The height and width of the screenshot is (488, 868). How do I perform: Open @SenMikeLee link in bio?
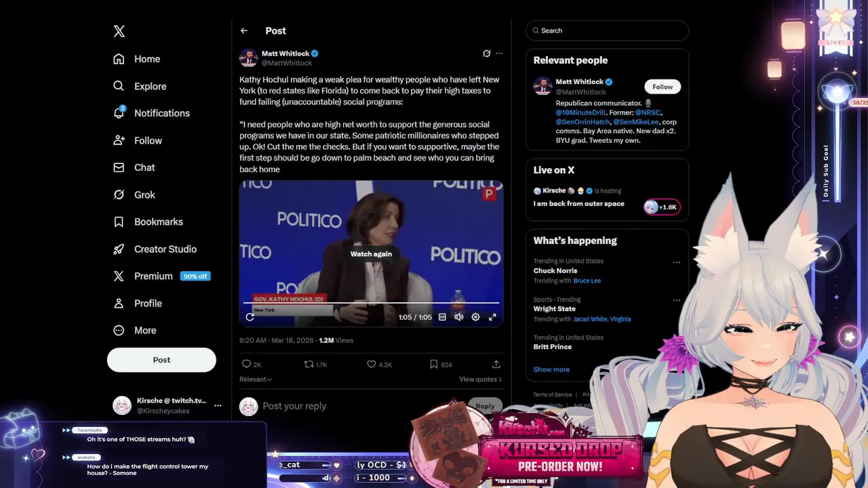(x=635, y=122)
